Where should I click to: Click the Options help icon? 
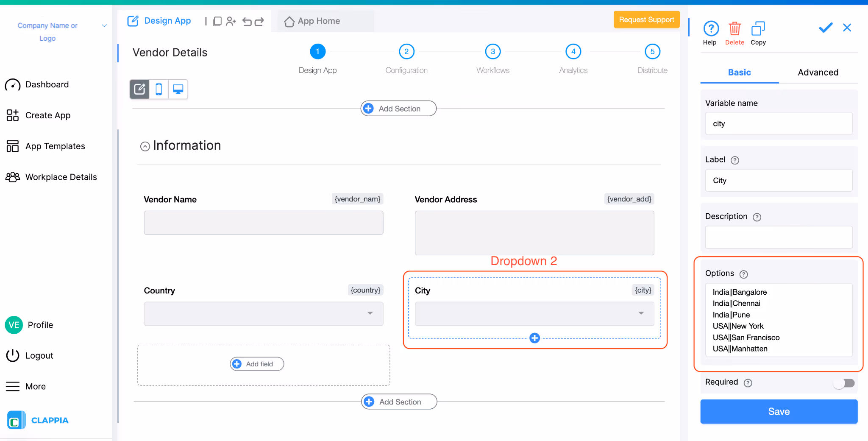coord(744,274)
